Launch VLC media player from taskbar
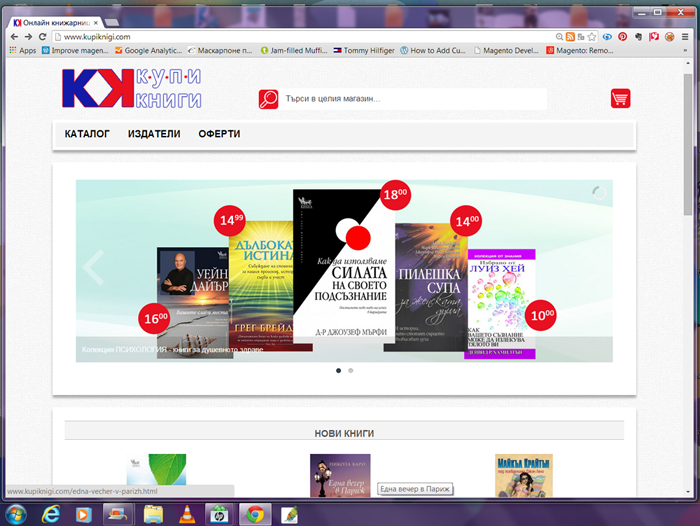Viewport: 700px width, 526px height. tap(187, 514)
